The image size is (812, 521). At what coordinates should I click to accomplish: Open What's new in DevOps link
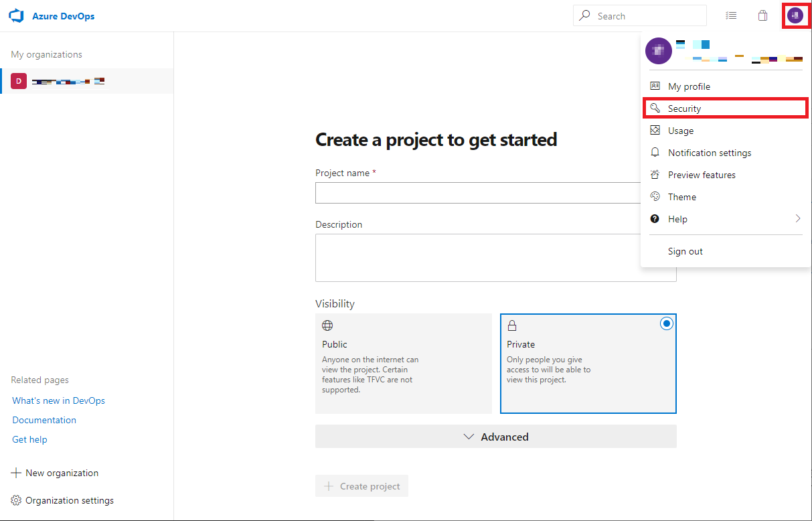[x=58, y=400]
